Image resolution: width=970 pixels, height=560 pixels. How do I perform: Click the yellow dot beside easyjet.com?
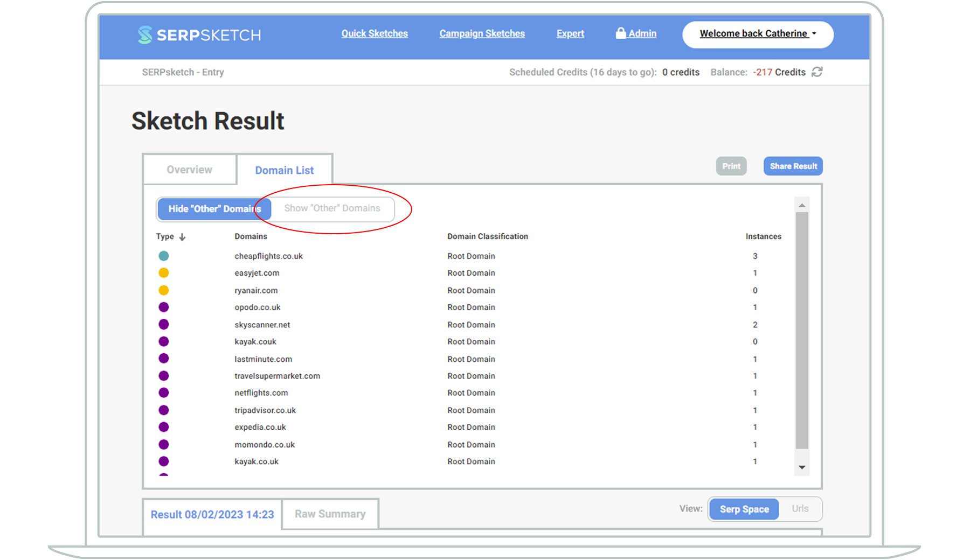tap(164, 273)
